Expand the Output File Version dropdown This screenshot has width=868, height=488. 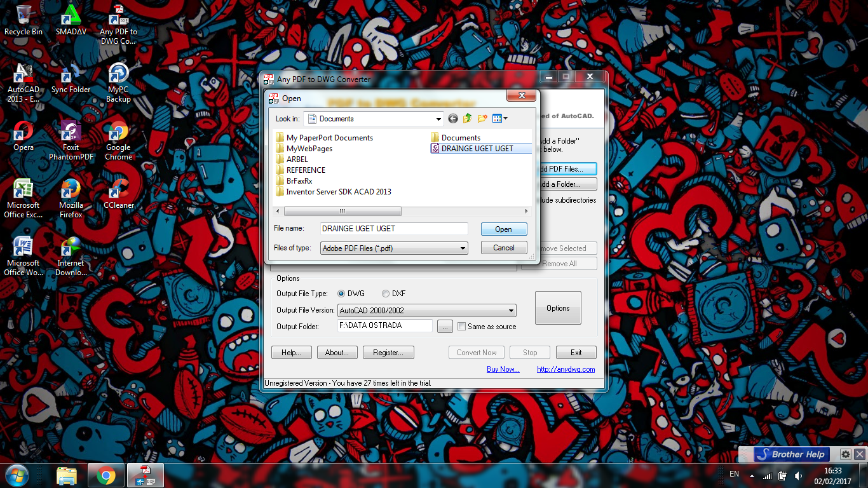pos(510,310)
